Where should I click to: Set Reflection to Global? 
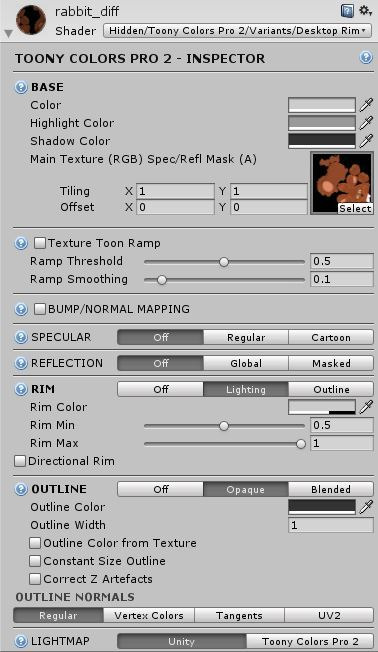click(246, 363)
